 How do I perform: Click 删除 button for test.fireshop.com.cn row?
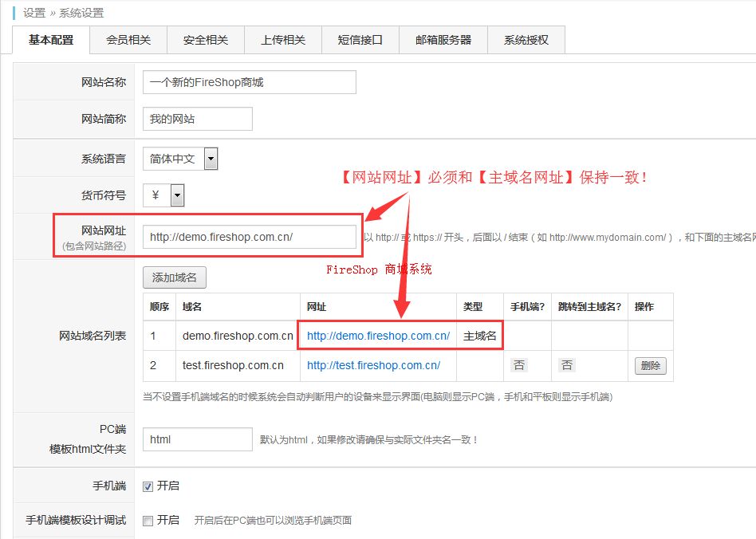tap(651, 366)
